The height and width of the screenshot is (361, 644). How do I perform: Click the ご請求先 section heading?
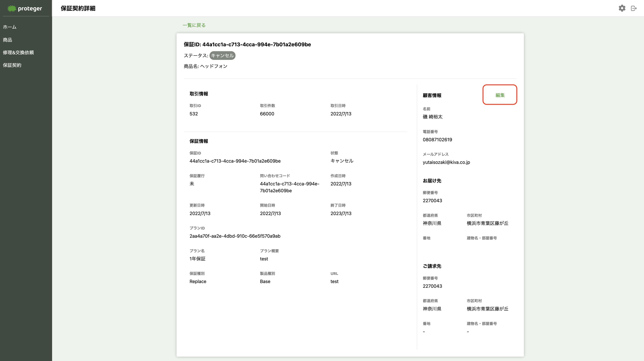pyautogui.click(x=432, y=266)
